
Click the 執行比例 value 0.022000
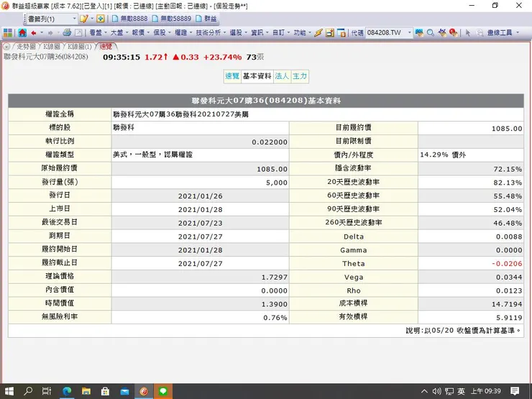pos(270,142)
